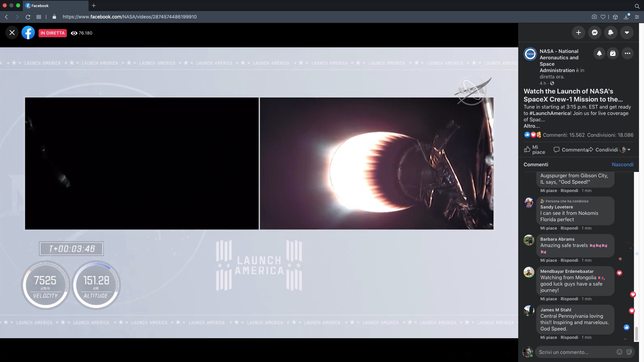The image size is (644, 362).
Task: Open James M Stahl's profile name
Action: point(555,310)
